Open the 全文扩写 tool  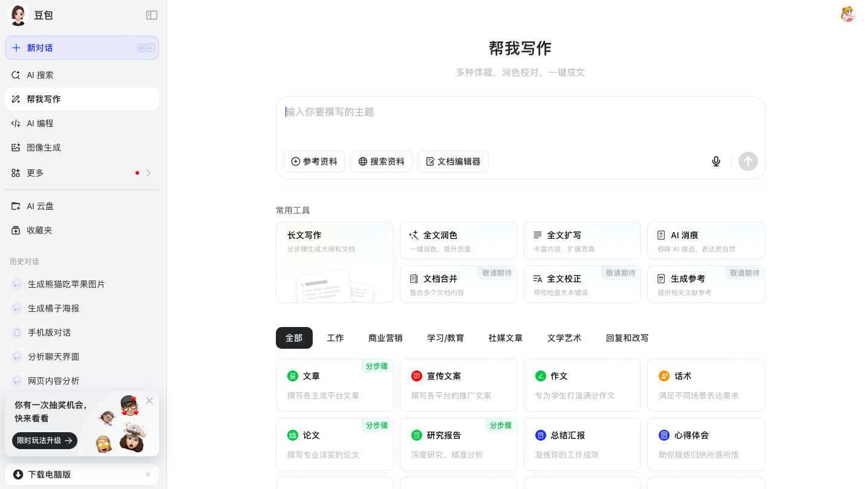click(x=582, y=241)
